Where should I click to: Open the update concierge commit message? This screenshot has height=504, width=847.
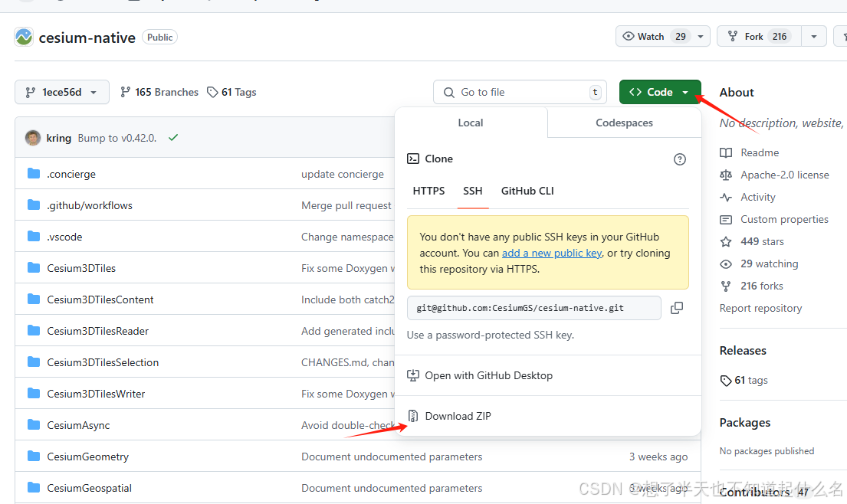[343, 175]
